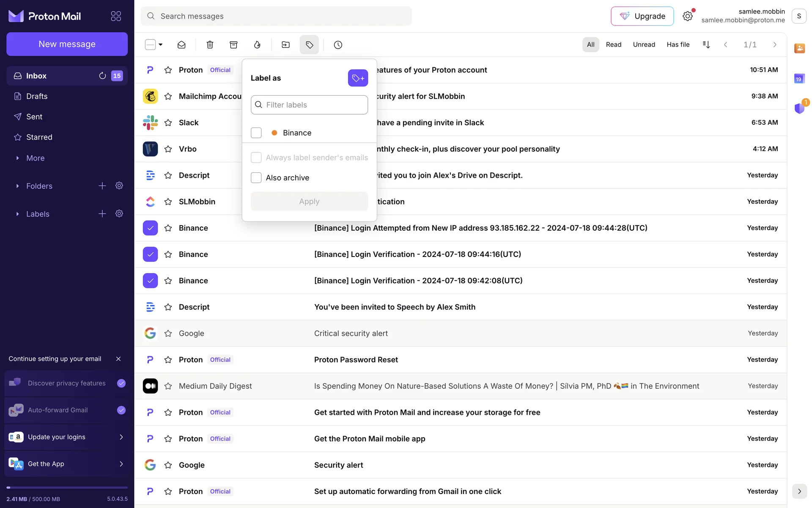
Task: Enable the Also archive checkbox
Action: 256,178
